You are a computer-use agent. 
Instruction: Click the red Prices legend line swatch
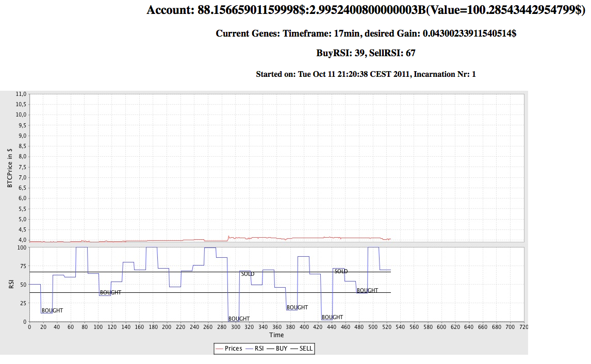tap(219, 349)
